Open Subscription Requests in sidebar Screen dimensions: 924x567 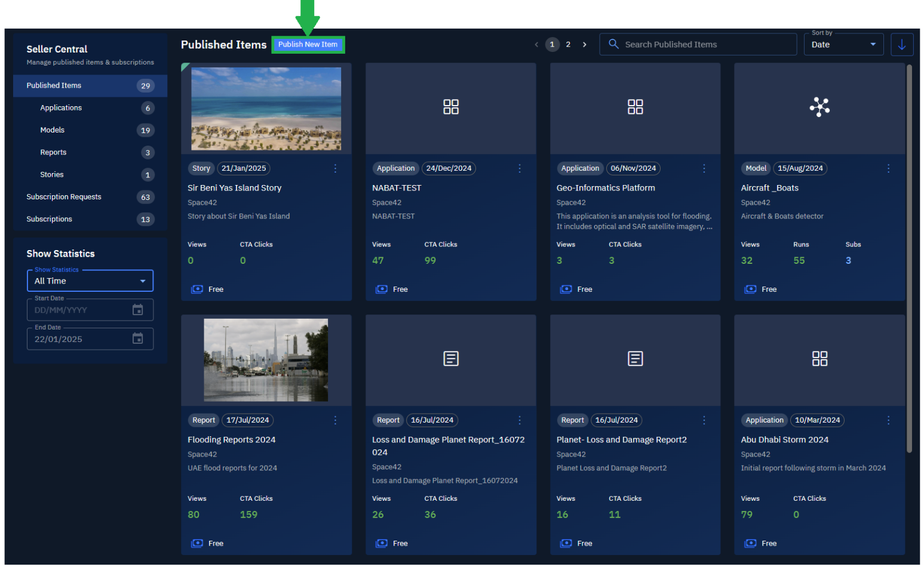pyautogui.click(x=64, y=197)
